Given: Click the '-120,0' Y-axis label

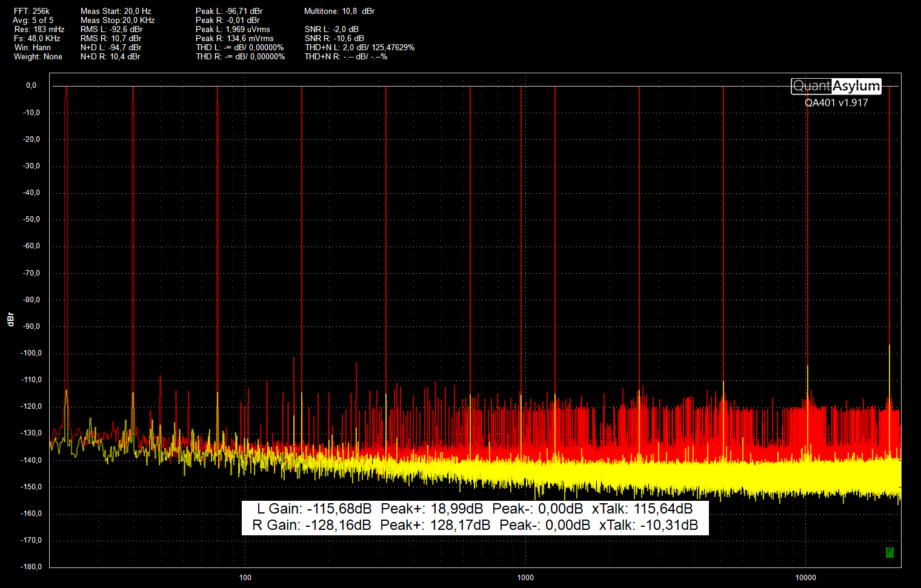Looking at the screenshot, I should 32,406.
